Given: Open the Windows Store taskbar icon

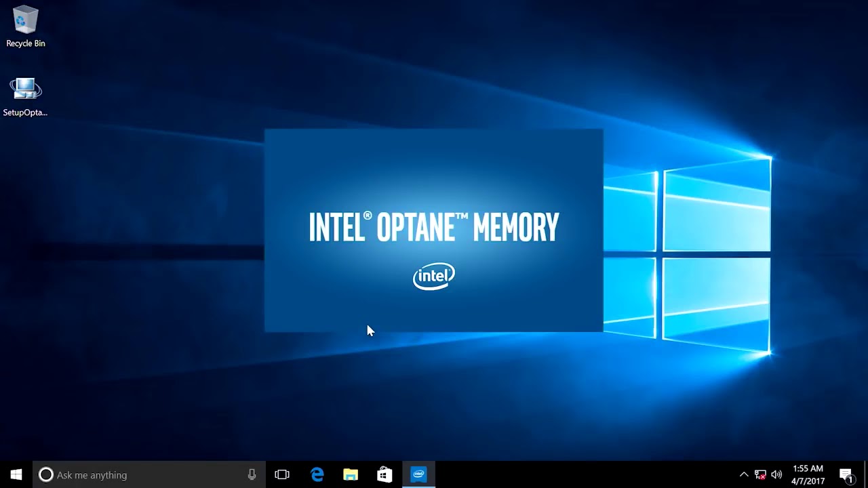Looking at the screenshot, I should 384,474.
